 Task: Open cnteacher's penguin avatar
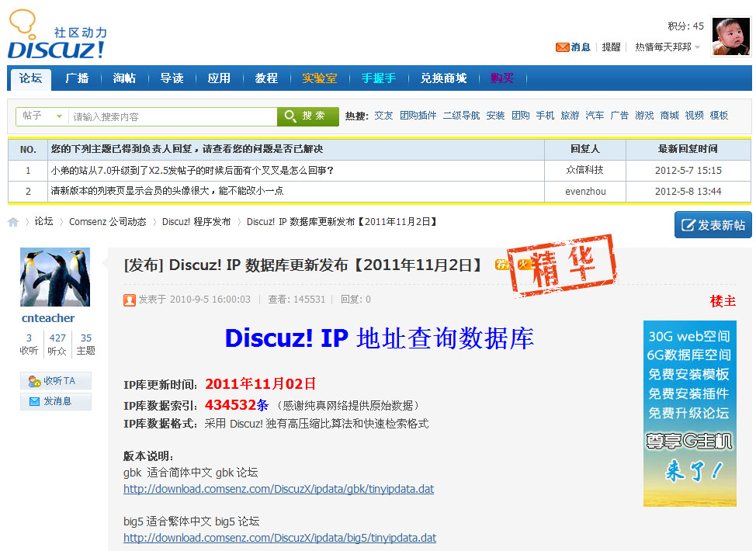point(55,277)
